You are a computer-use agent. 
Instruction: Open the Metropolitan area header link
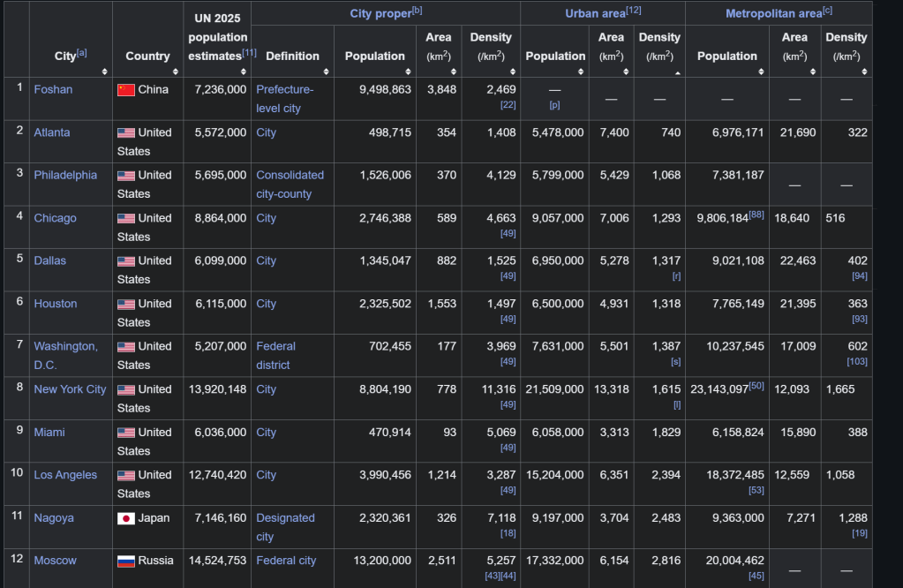(x=772, y=13)
